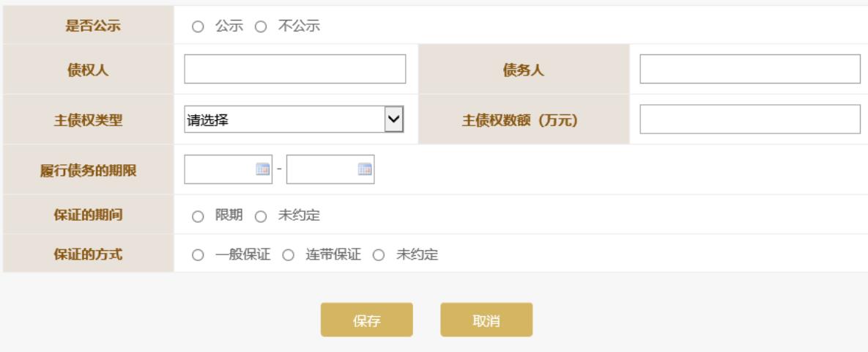This screenshot has width=868, height=352.
Task: Focus the 债务人 text field
Action: [x=749, y=70]
